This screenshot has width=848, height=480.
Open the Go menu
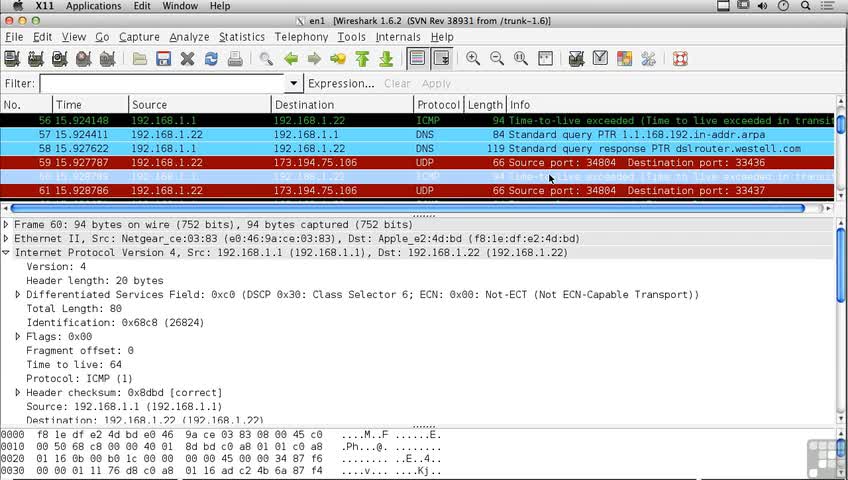(x=102, y=37)
